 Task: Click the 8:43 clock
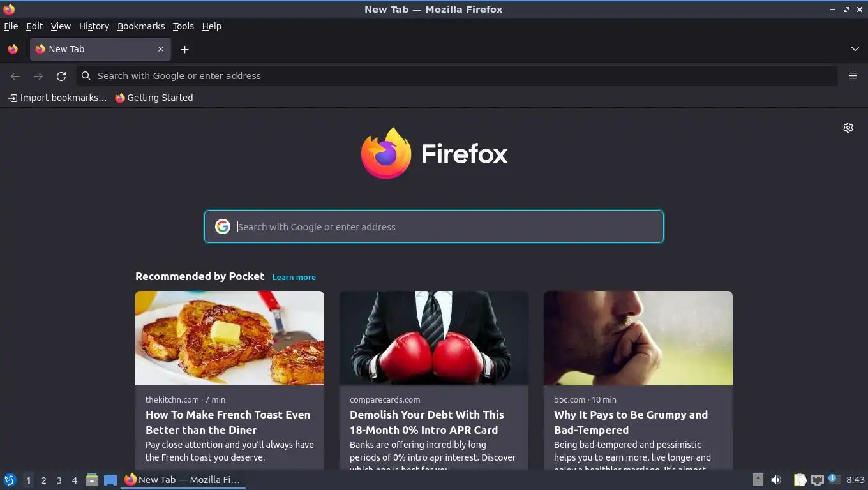pos(855,480)
